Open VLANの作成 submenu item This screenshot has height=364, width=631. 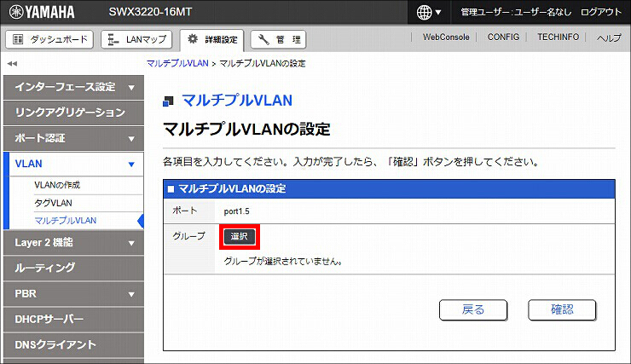(57, 185)
